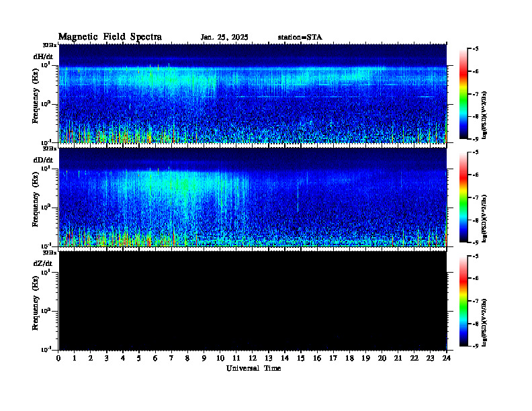The width and height of the screenshot is (532, 411).
Task: Click the hour "8" tick label
Action: tap(188, 359)
